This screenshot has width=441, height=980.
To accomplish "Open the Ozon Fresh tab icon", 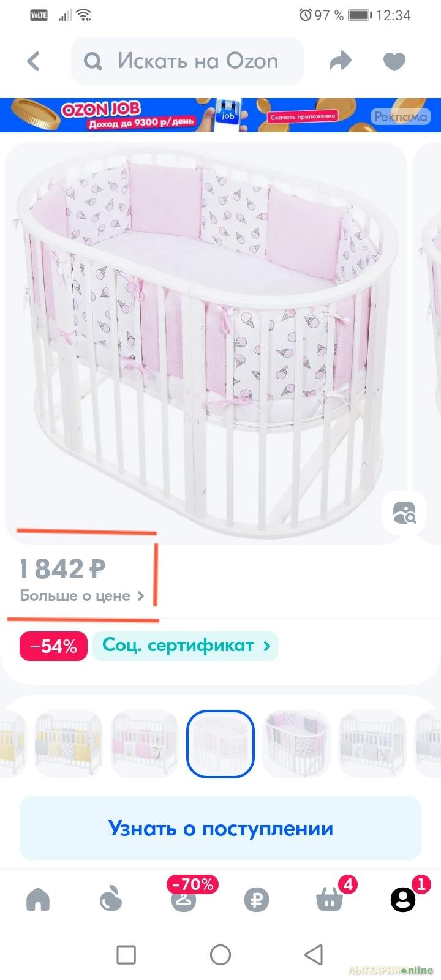I will click(111, 900).
